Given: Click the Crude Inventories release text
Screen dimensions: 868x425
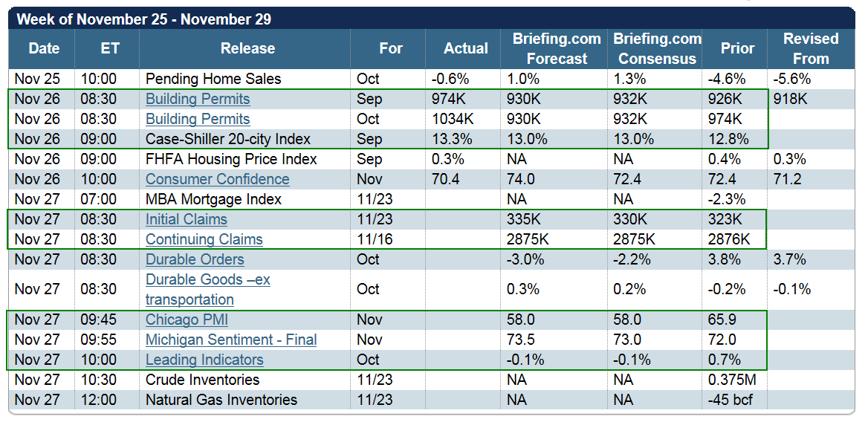Looking at the screenshot, I should (202, 380).
